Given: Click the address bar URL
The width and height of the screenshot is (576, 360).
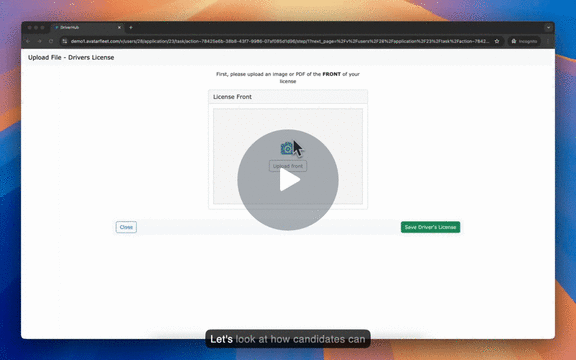Looking at the screenshot, I should coord(280,41).
